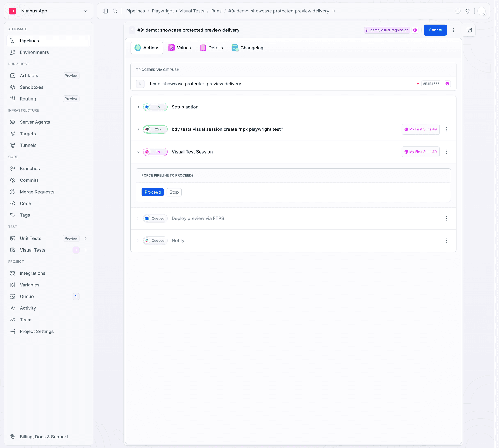
Task: Open Billing, Docs & Support
Action: (x=48, y=437)
